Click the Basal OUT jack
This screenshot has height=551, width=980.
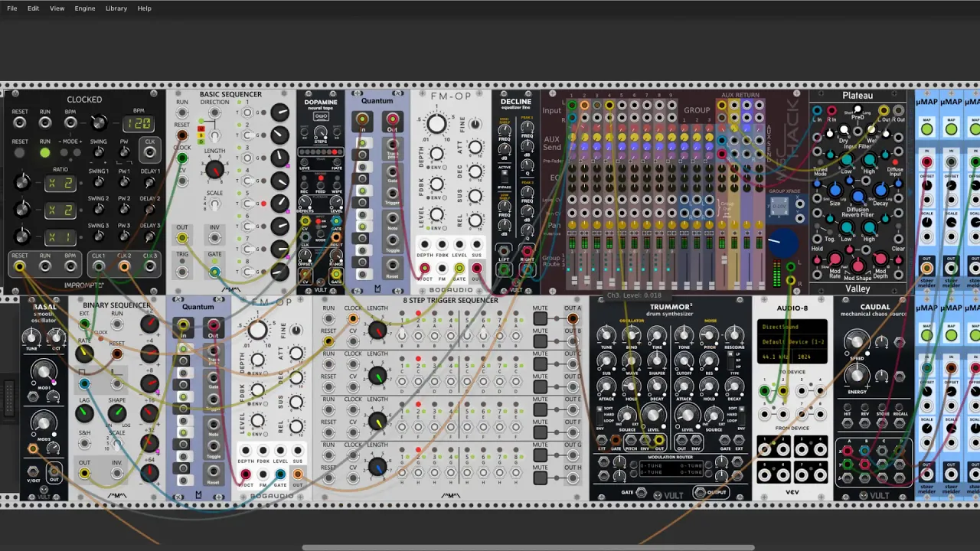pyautogui.click(x=54, y=470)
